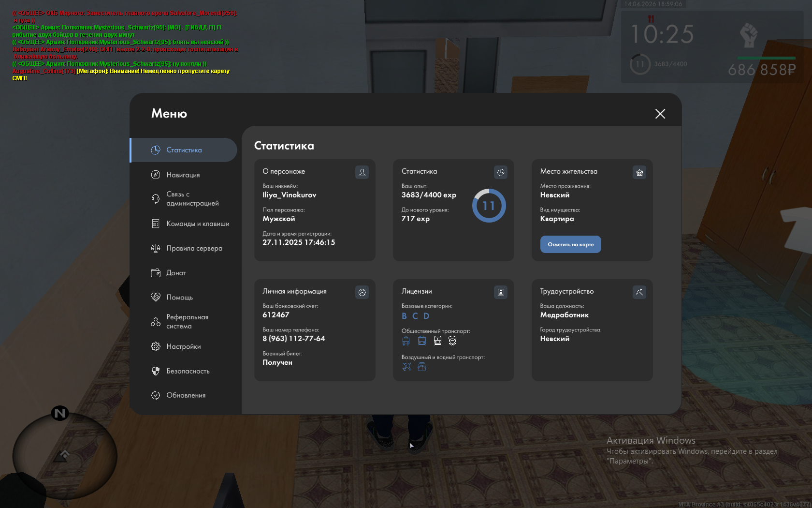Click the boat license icon
812x508 pixels.
(x=422, y=367)
